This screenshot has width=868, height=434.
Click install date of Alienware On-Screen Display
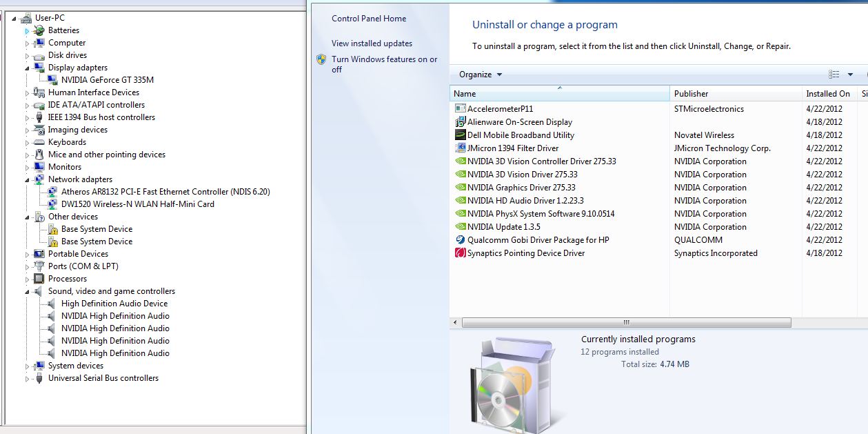click(824, 122)
